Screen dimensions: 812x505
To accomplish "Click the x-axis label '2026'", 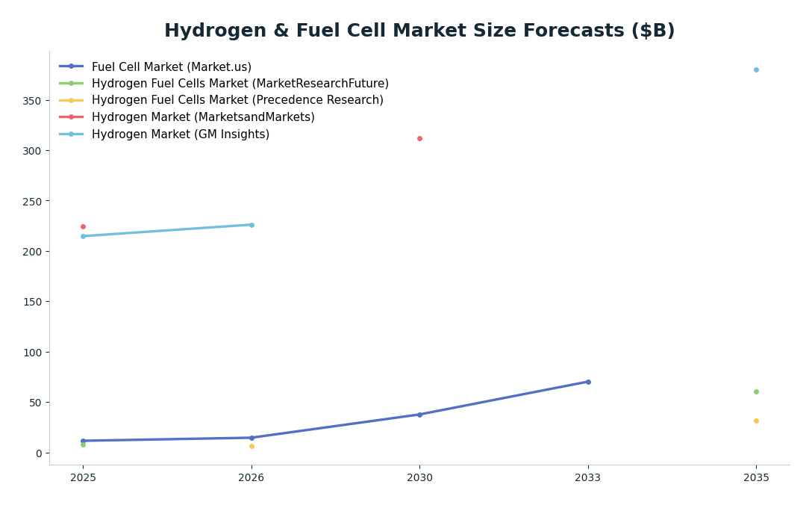I will pos(252,477).
